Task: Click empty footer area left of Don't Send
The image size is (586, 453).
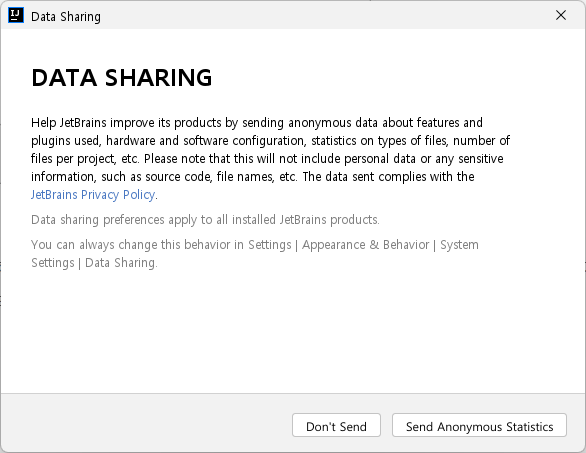Action: pyautogui.click(x=146, y=425)
